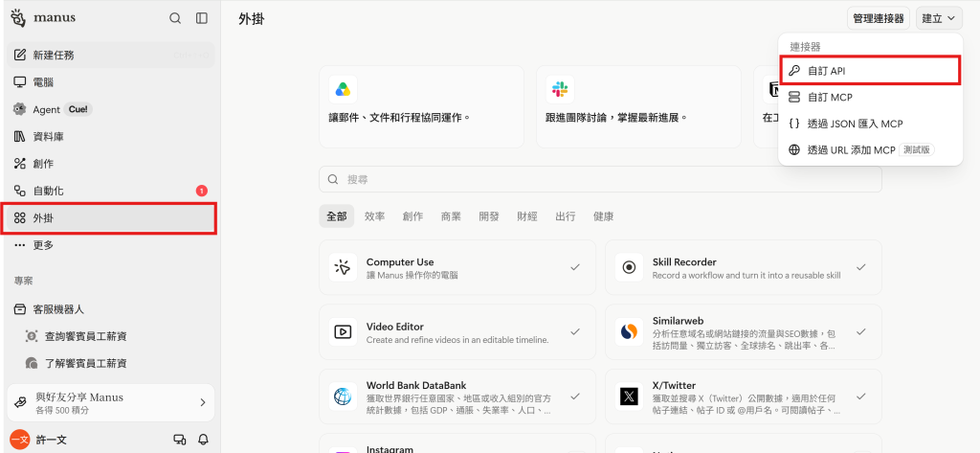Select the 開發 tab

[489, 216]
